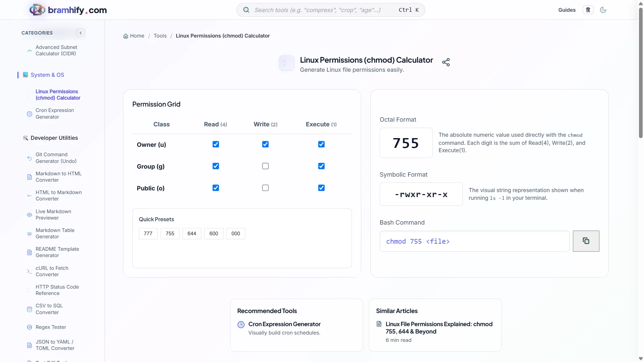
Task: Copy the bash command with copy icon
Action: (x=586, y=241)
